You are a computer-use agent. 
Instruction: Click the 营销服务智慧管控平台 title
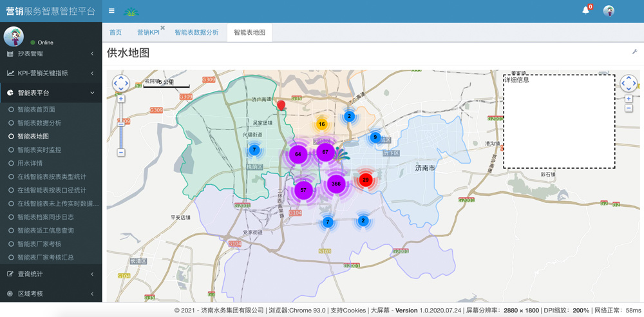point(50,11)
